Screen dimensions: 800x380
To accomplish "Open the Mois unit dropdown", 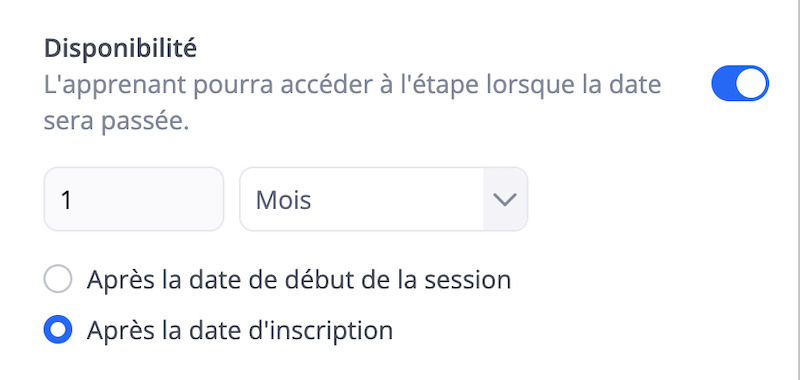I will (384, 199).
